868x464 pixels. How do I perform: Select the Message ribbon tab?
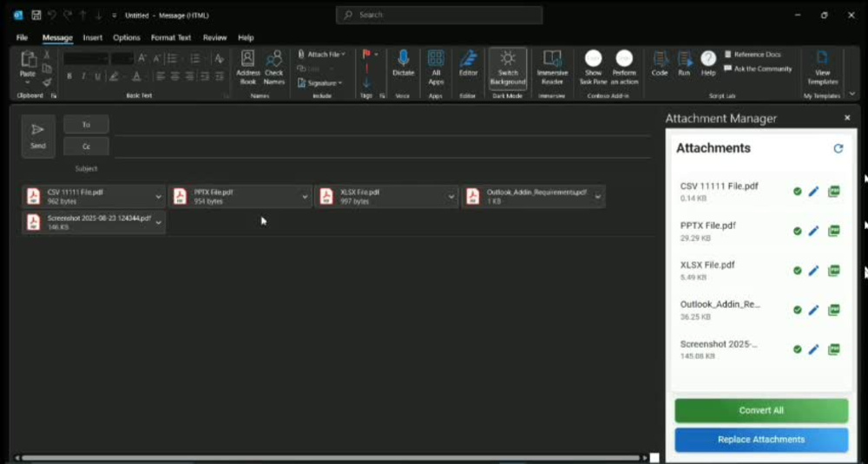[57, 37]
